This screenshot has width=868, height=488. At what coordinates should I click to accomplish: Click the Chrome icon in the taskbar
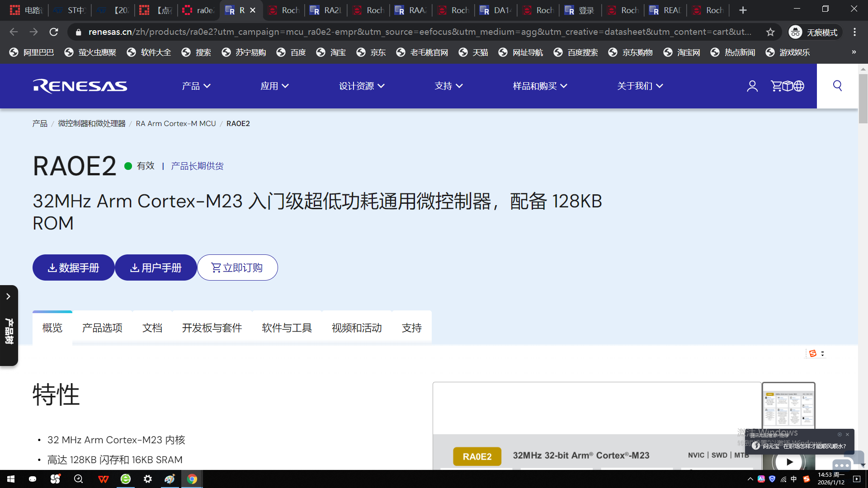[x=192, y=479]
